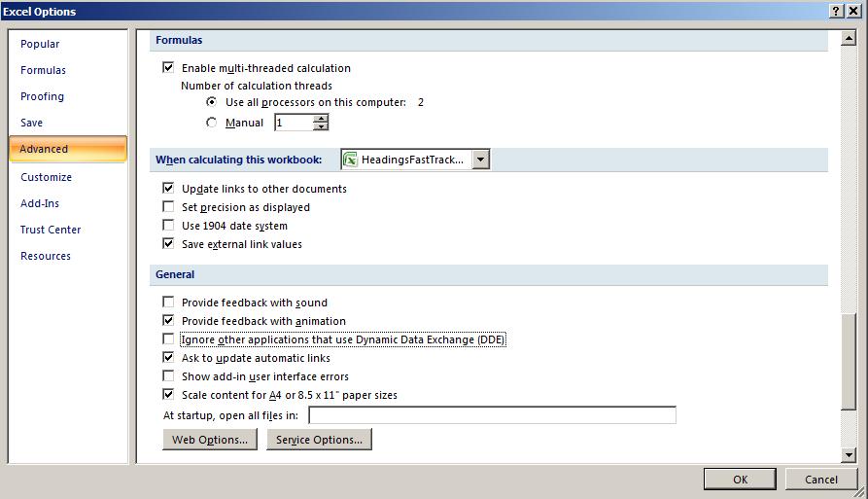Click the scrollbar down arrow
Screen dimensions: 868x499
849,455
